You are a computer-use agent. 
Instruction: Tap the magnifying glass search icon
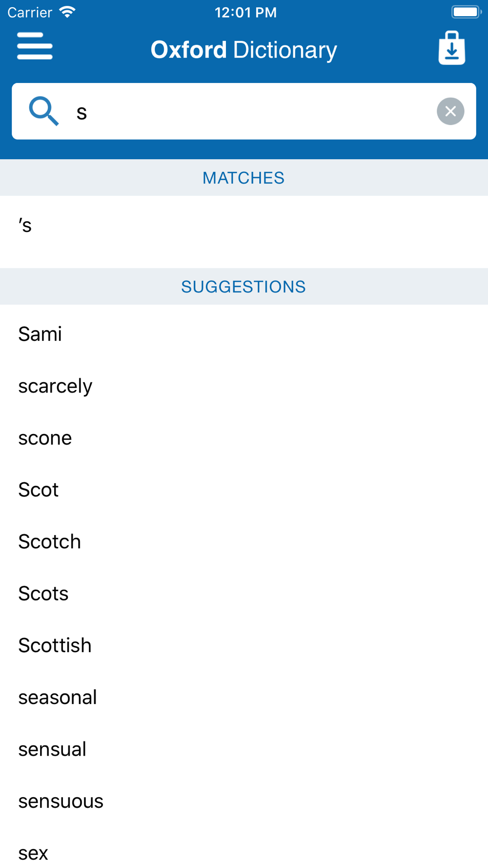tap(43, 111)
